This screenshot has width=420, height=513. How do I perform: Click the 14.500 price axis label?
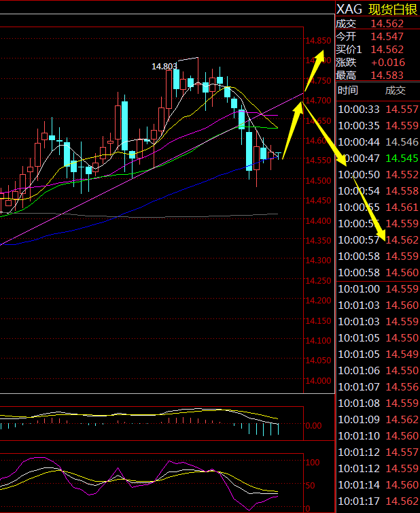pos(318,180)
